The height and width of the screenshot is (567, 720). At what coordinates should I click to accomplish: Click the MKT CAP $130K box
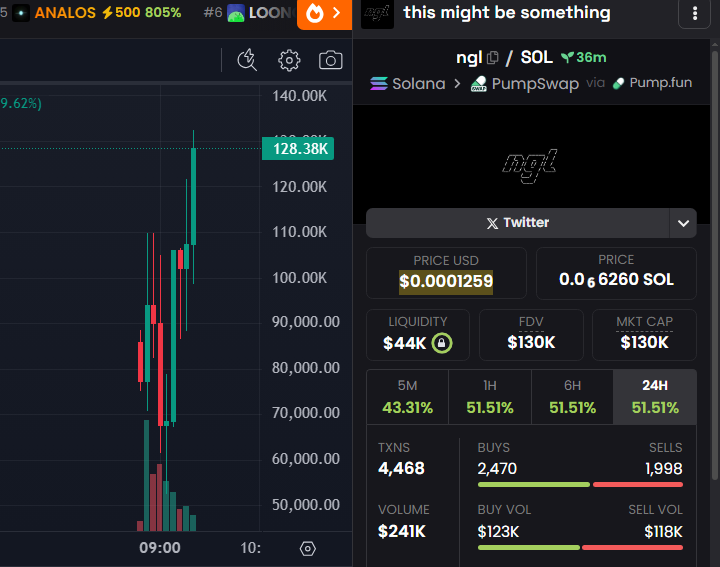[644, 335]
